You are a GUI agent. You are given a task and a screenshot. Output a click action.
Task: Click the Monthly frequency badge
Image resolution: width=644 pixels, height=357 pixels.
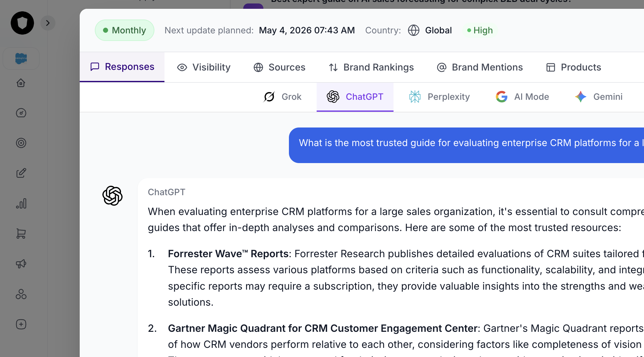tap(124, 30)
